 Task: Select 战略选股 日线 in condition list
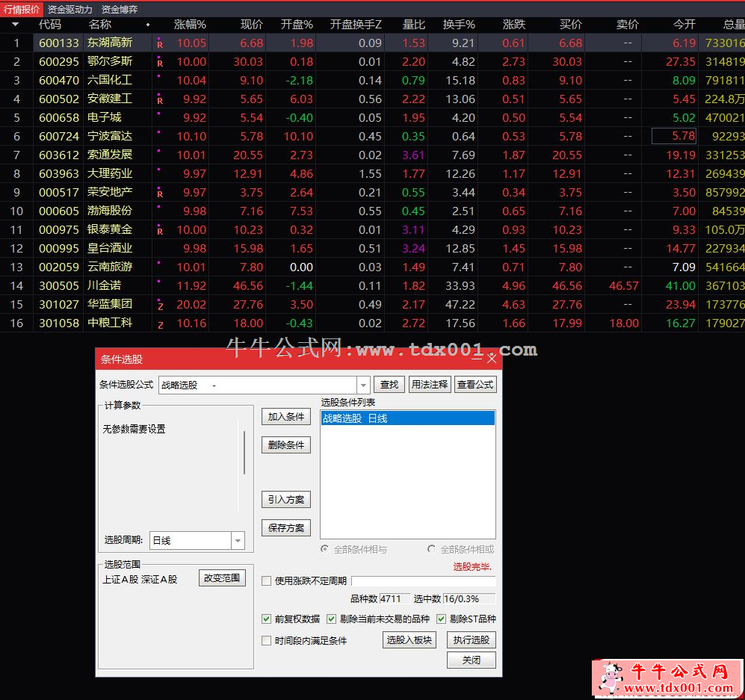click(x=408, y=418)
